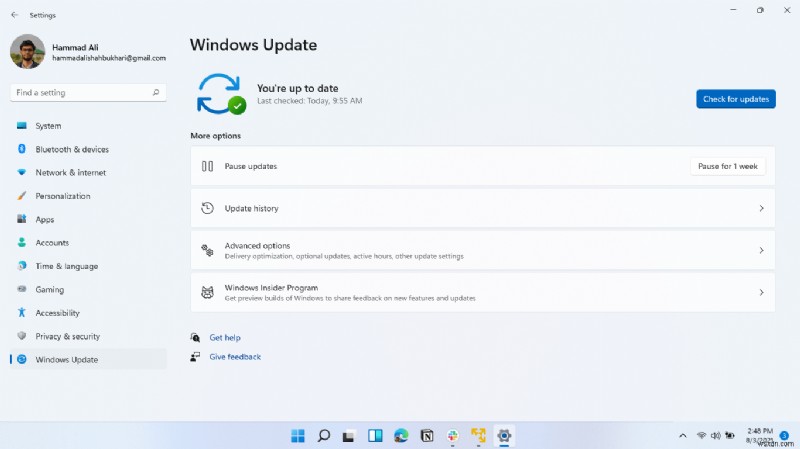Click the Windows Update sidebar icon
This screenshot has height=449, width=800.
(x=21, y=359)
